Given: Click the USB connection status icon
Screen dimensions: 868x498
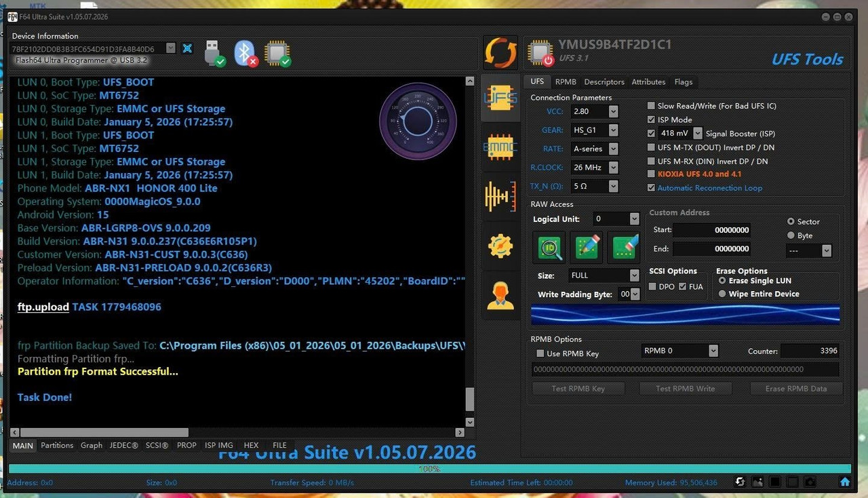Looking at the screenshot, I should tap(214, 53).
